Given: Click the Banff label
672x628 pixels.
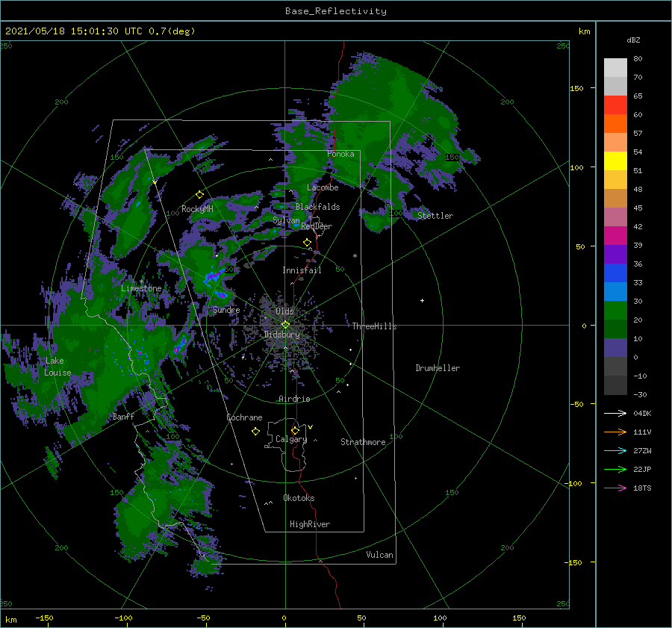Looking at the screenshot, I should click(x=123, y=417).
